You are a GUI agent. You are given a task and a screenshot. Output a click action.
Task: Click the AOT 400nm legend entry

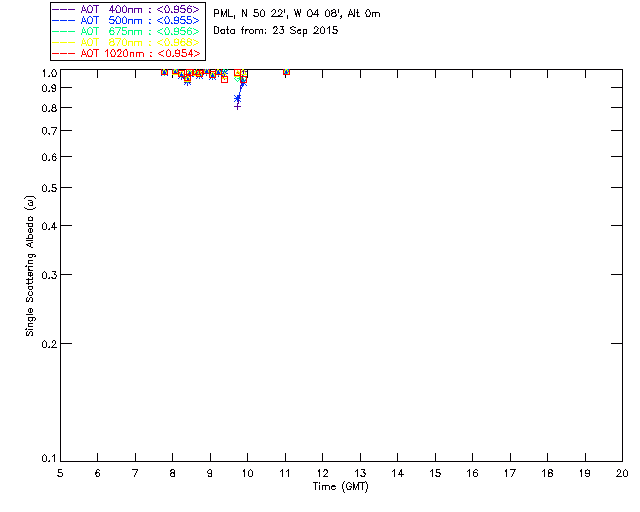click(x=126, y=9)
